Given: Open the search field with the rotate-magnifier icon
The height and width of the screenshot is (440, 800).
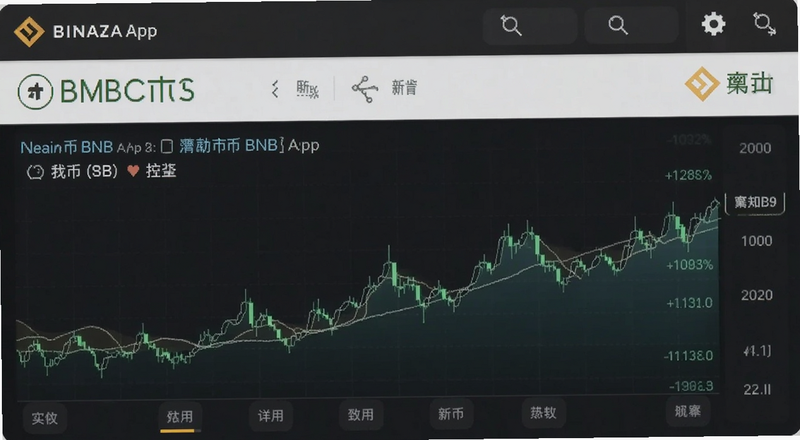Looking at the screenshot, I should tap(530, 25).
